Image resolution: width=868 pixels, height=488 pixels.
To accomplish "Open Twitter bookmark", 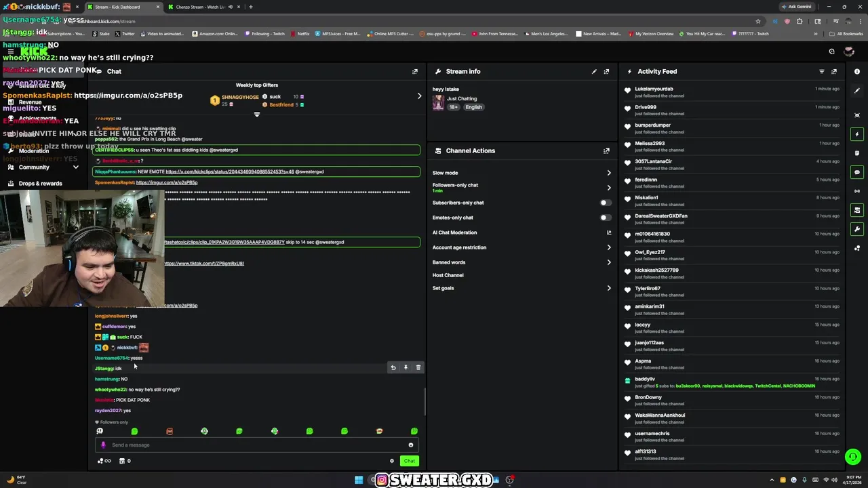I will click(x=125, y=34).
